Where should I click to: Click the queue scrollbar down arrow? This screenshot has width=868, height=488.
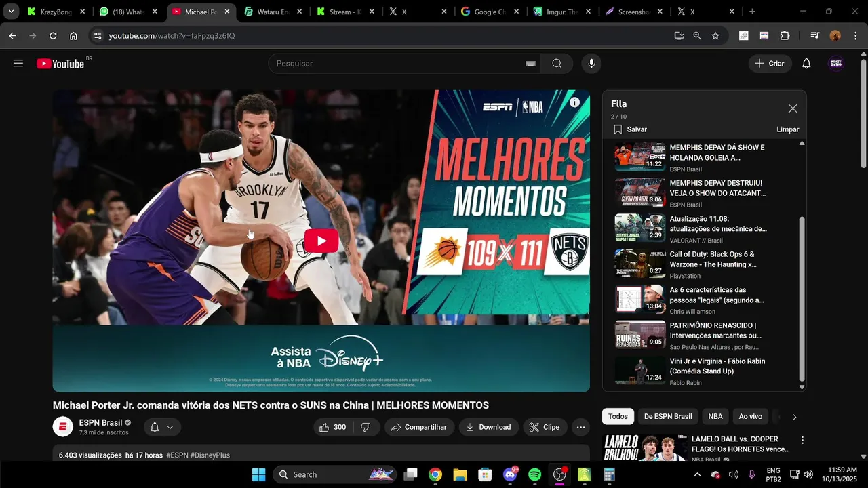click(802, 387)
